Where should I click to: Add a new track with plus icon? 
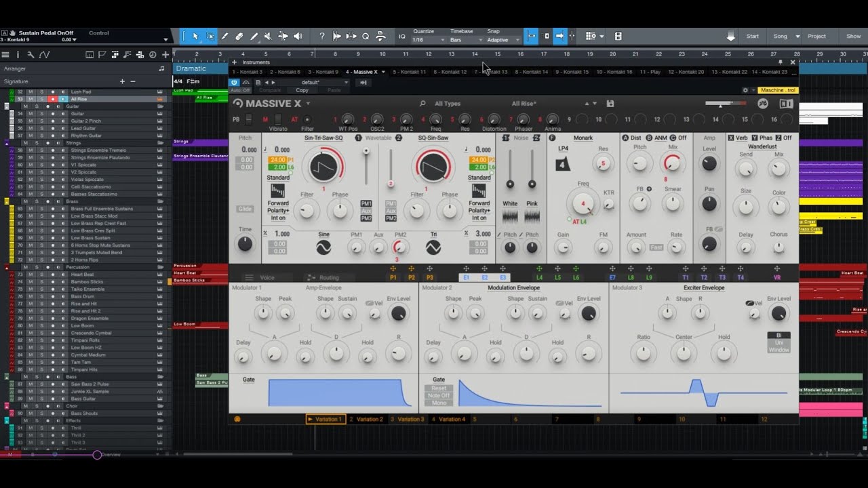pos(165,55)
